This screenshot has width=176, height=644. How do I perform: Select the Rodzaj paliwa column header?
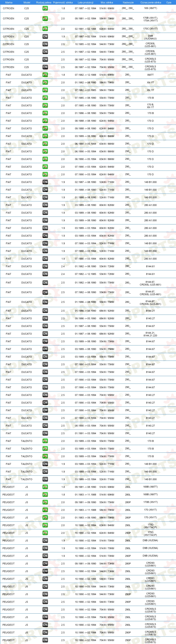coord(44,2)
